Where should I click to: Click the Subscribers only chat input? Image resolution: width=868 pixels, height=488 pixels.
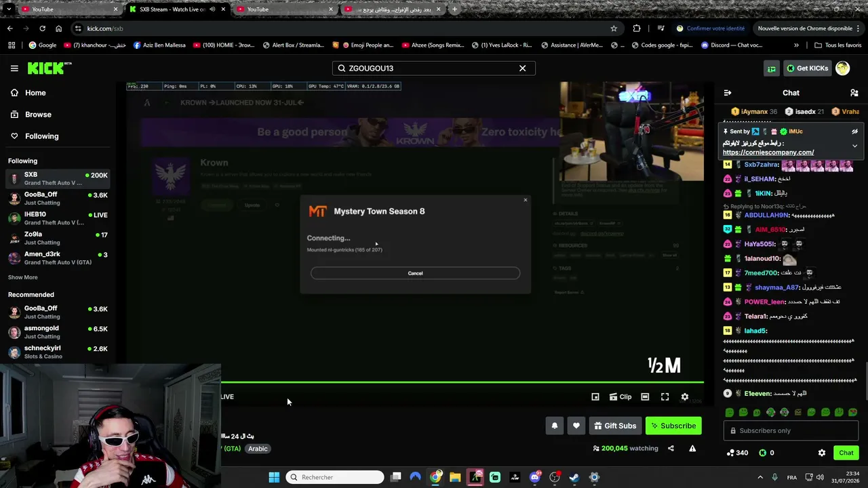point(791,431)
